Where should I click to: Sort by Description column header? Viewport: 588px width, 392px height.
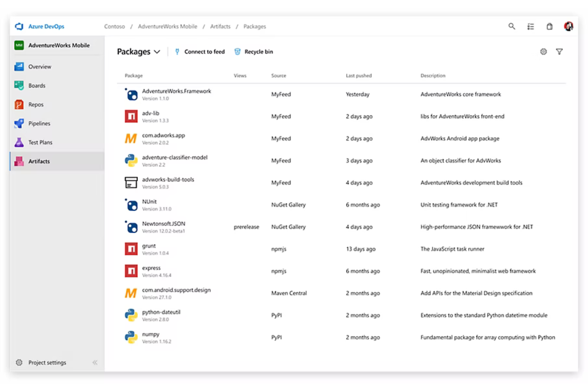[433, 75]
